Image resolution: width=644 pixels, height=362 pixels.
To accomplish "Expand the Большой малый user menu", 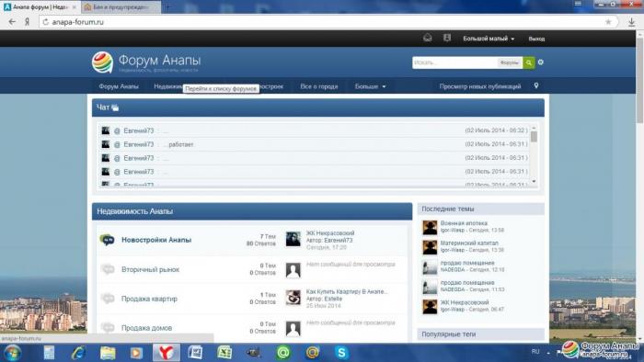I will (x=489, y=39).
